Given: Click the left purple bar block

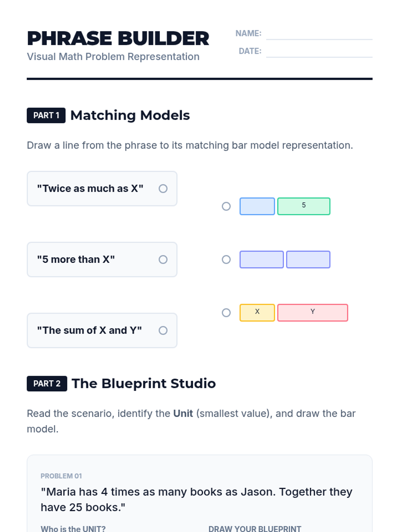Looking at the screenshot, I should tap(262, 259).
